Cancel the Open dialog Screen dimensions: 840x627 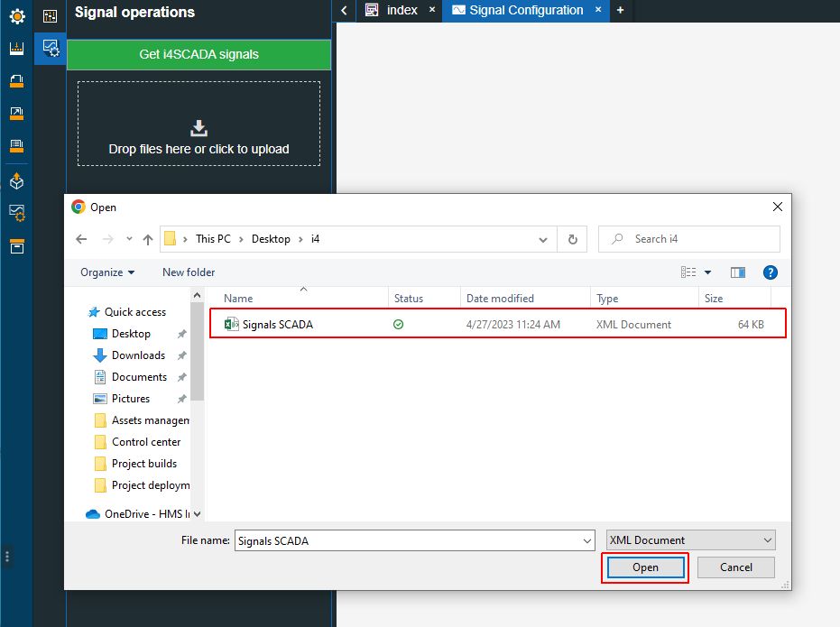[736, 567]
